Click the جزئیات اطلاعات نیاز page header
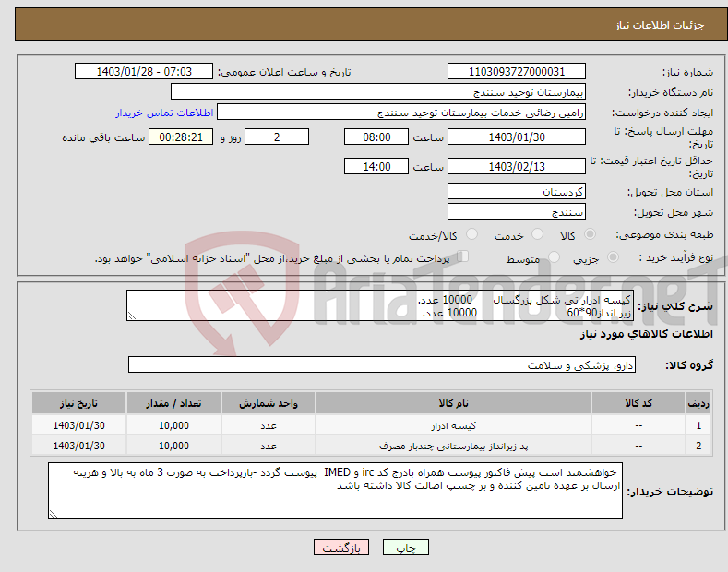This screenshot has height=572, width=728. point(660,25)
